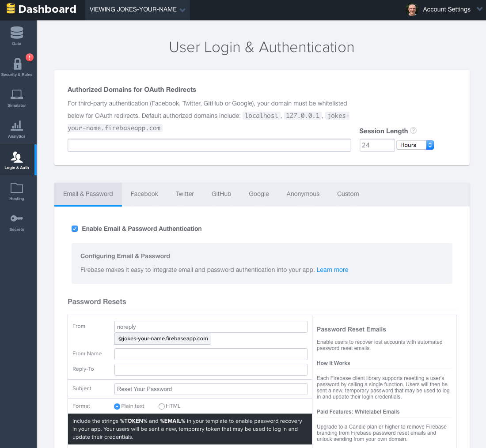Click the Subject Reset Your Password field
The height and width of the screenshot is (448, 486).
(x=211, y=389)
